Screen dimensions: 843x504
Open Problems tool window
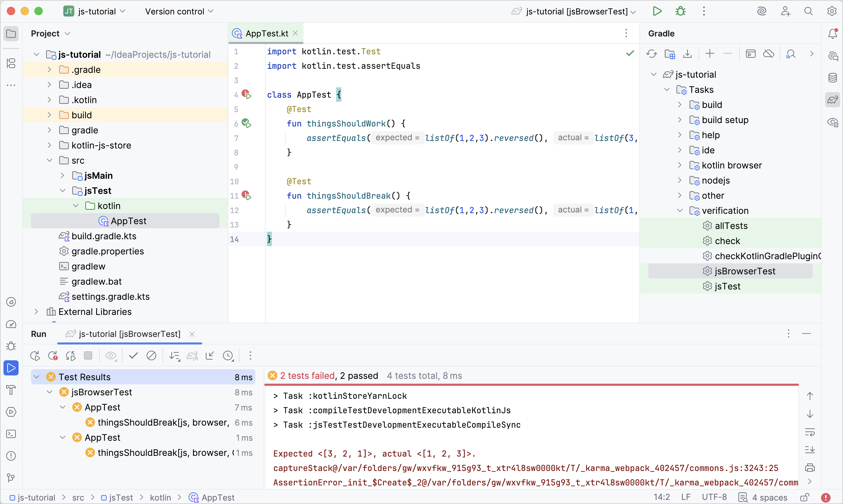click(x=11, y=456)
